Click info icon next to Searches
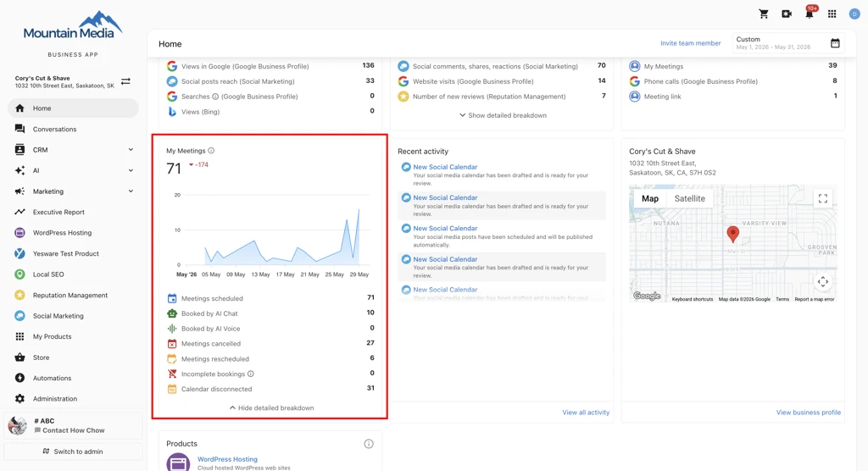The image size is (868, 471). pyautogui.click(x=215, y=97)
